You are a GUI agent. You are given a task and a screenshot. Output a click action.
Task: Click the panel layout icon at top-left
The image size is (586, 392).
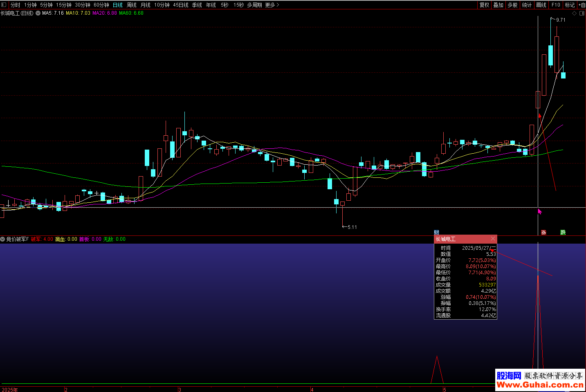4,5
